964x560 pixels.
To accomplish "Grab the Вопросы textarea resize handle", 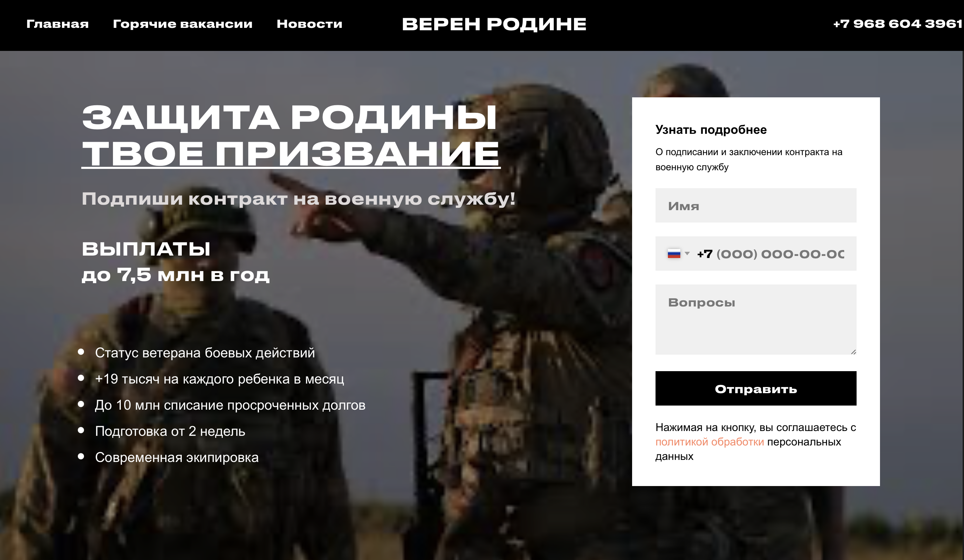I will [853, 352].
